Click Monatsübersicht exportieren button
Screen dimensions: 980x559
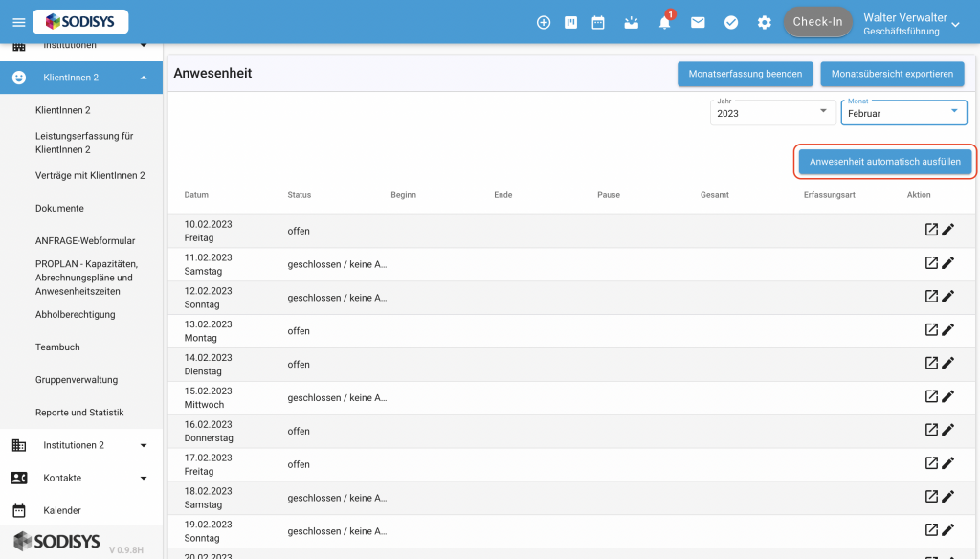pyautogui.click(x=892, y=74)
